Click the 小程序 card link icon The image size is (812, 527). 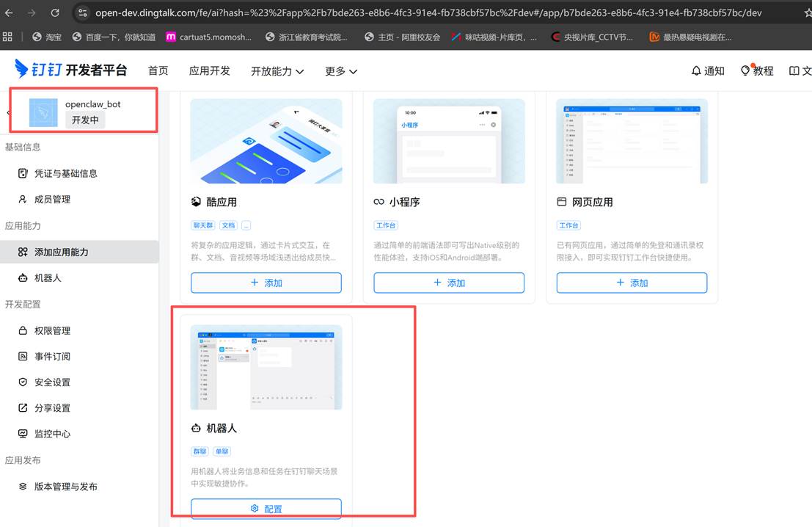click(x=379, y=202)
